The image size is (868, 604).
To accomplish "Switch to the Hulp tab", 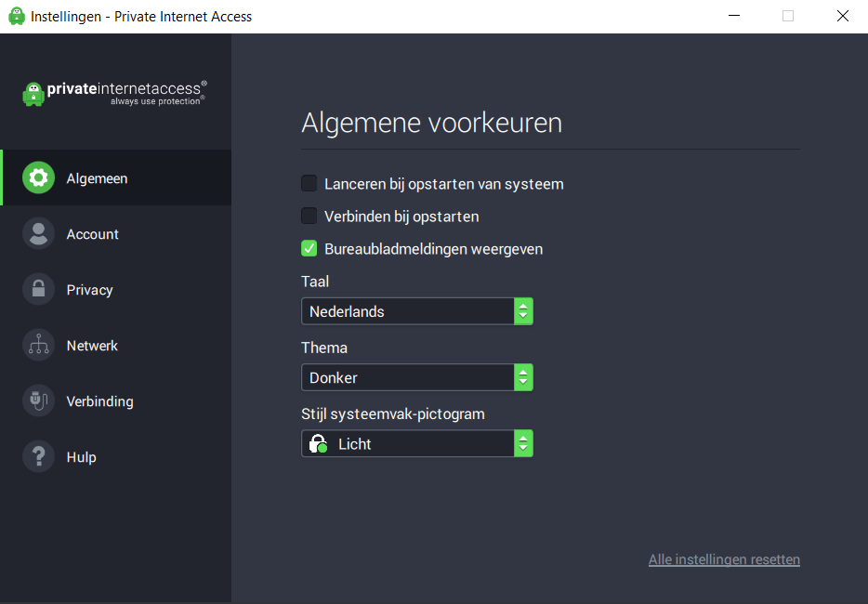I will pos(115,457).
